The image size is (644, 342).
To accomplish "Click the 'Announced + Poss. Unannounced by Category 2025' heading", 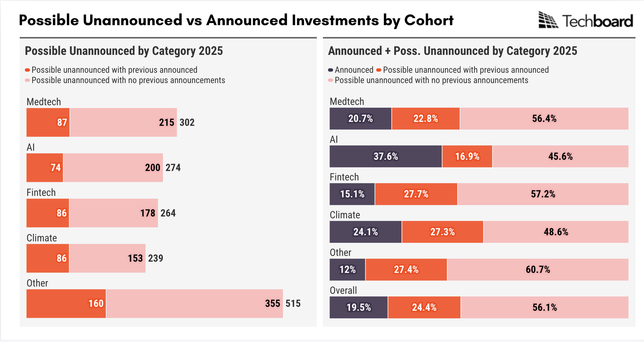I will (x=452, y=51).
